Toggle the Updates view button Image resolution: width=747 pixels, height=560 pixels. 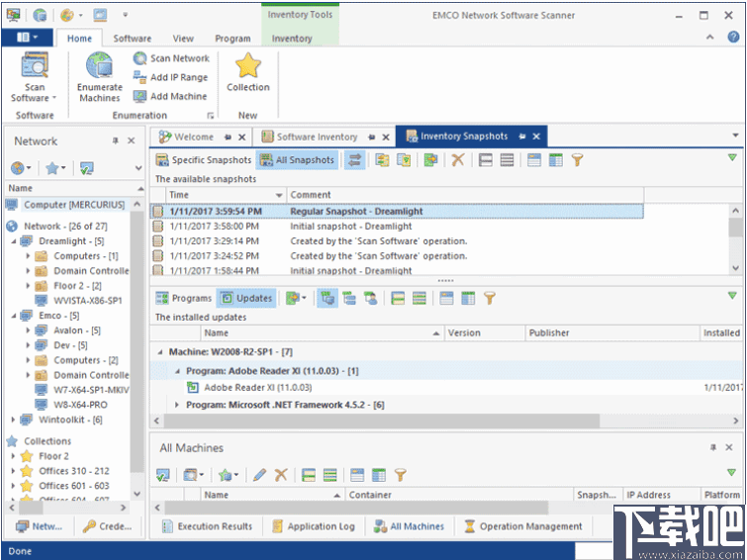point(246,299)
